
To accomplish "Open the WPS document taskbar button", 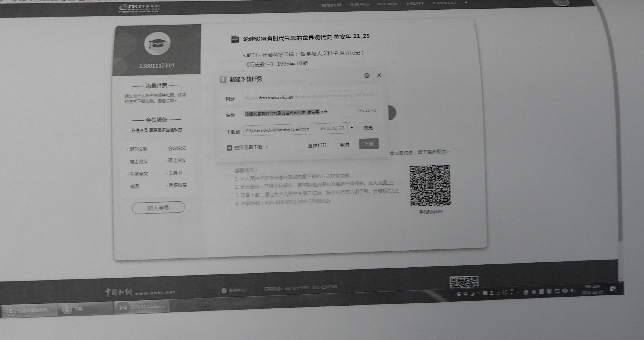I will click(x=142, y=307).
